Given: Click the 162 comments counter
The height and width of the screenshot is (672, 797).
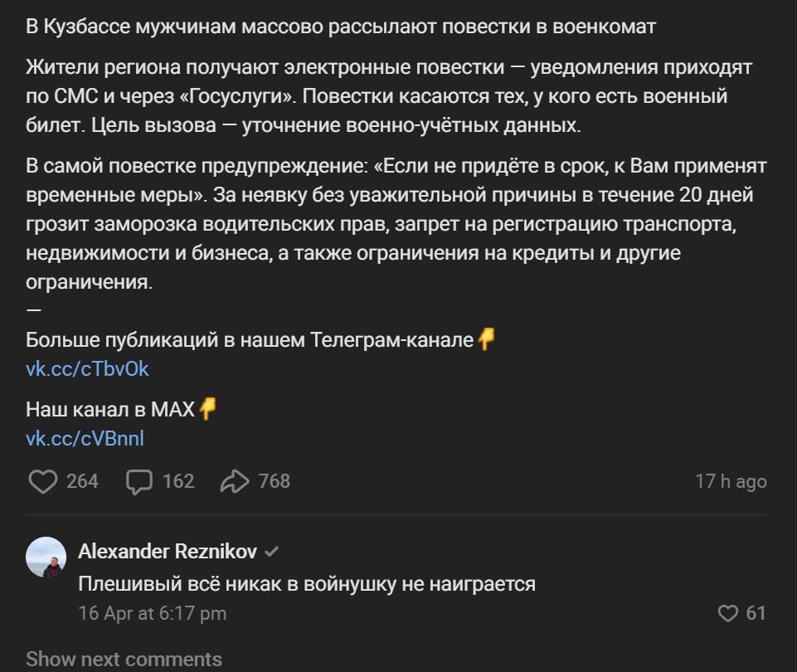Looking at the screenshot, I should (x=178, y=481).
